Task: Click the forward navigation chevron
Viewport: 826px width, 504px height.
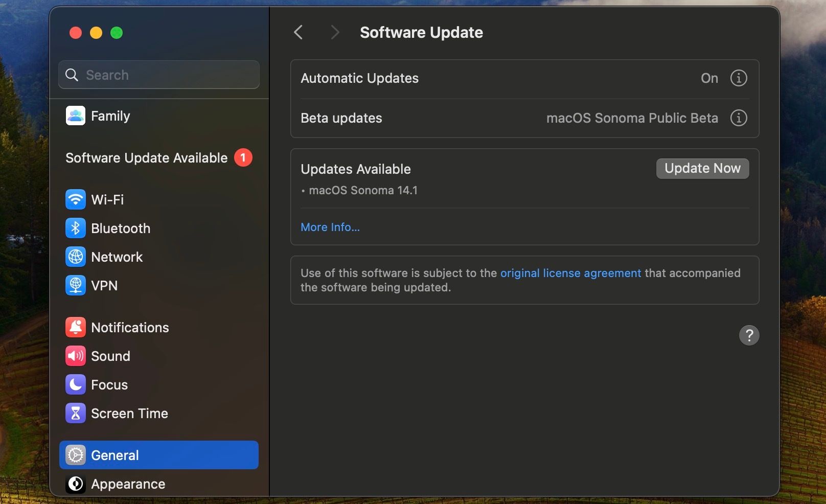Action: tap(335, 32)
